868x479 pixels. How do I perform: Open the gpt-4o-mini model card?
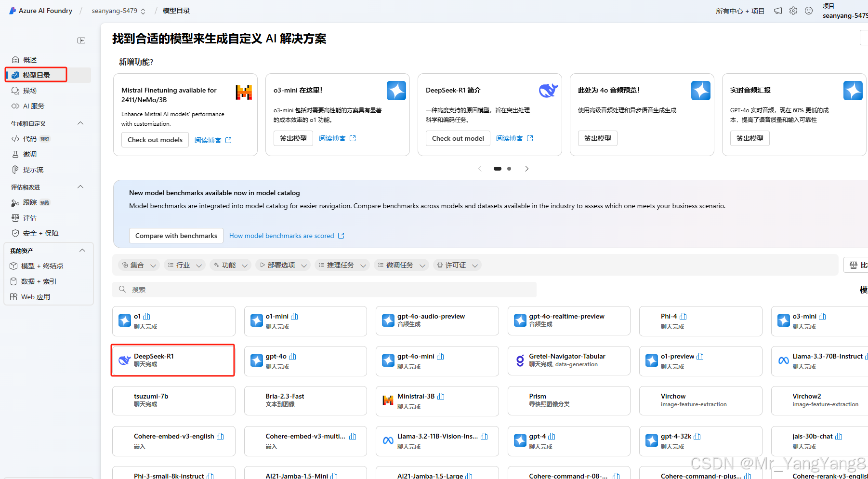point(437,361)
